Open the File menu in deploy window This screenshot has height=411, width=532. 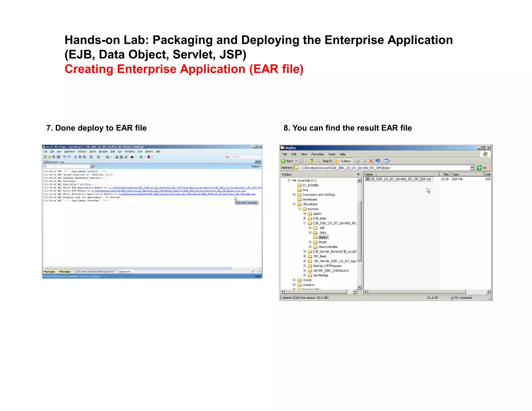click(285, 154)
